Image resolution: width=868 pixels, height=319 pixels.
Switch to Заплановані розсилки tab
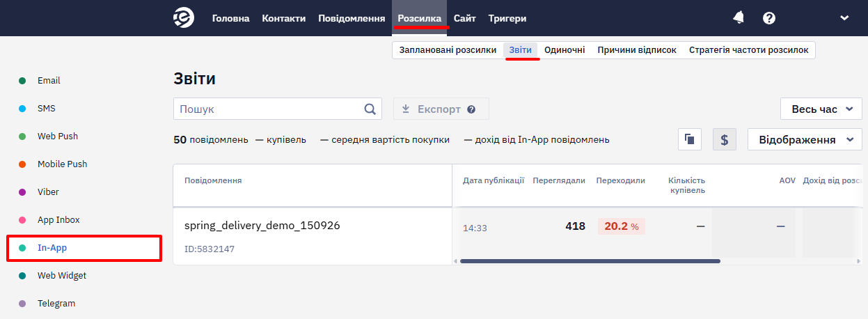pos(448,50)
